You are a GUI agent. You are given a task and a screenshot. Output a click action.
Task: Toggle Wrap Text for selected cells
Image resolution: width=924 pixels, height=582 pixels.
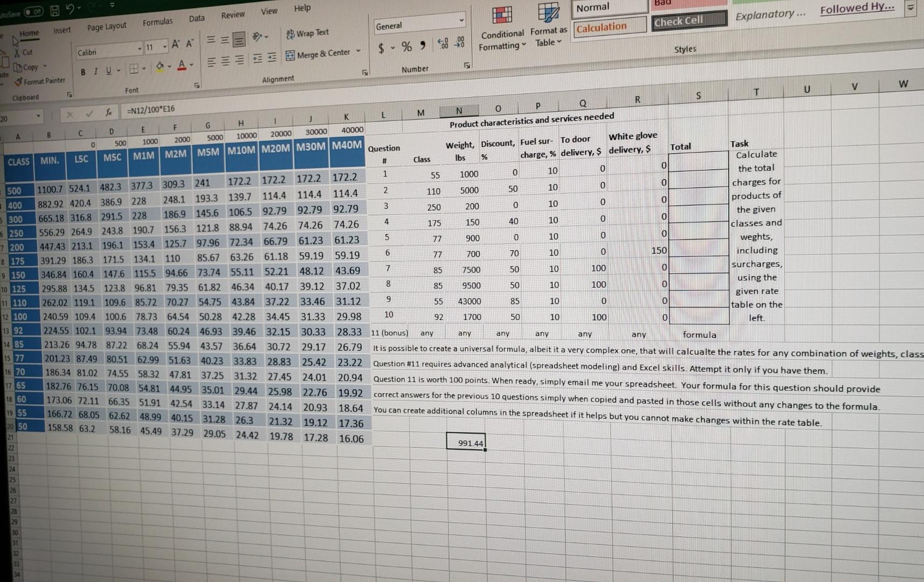point(307,33)
